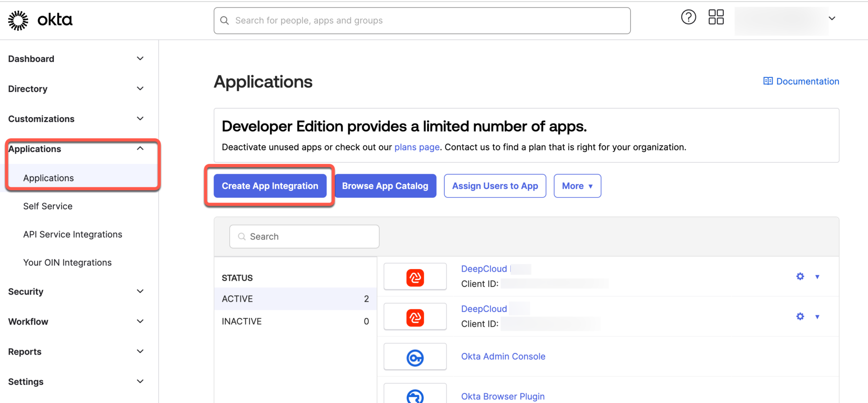868x403 pixels.
Task: Select the INACTIVE status filter
Action: click(241, 321)
